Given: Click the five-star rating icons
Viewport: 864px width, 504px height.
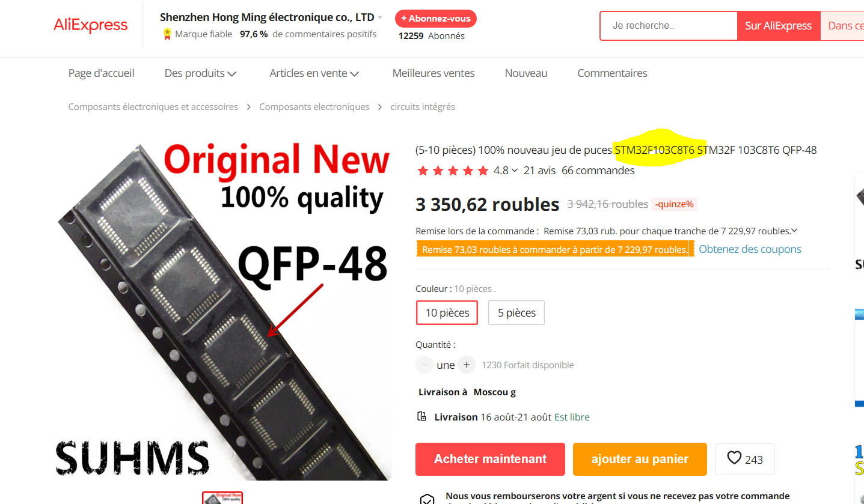Looking at the screenshot, I should coord(453,171).
